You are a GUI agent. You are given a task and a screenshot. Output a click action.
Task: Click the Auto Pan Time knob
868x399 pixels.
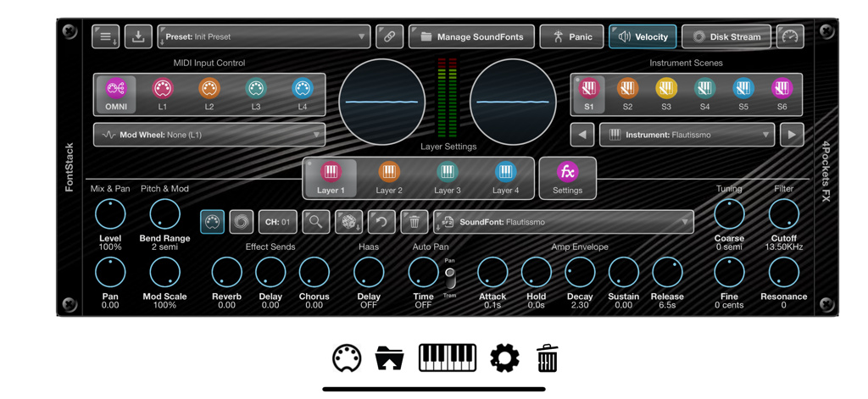pos(424,272)
